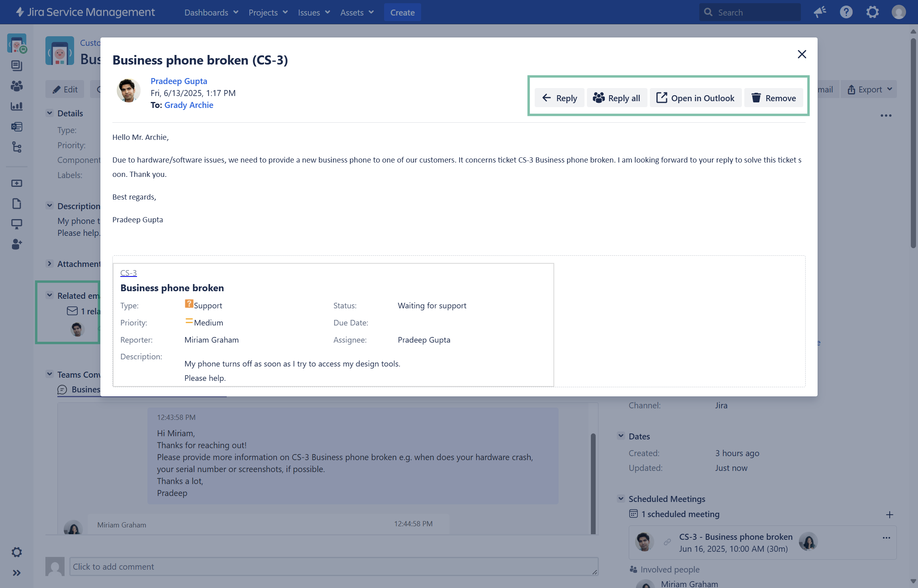Open the Dashboards menu

coord(211,12)
